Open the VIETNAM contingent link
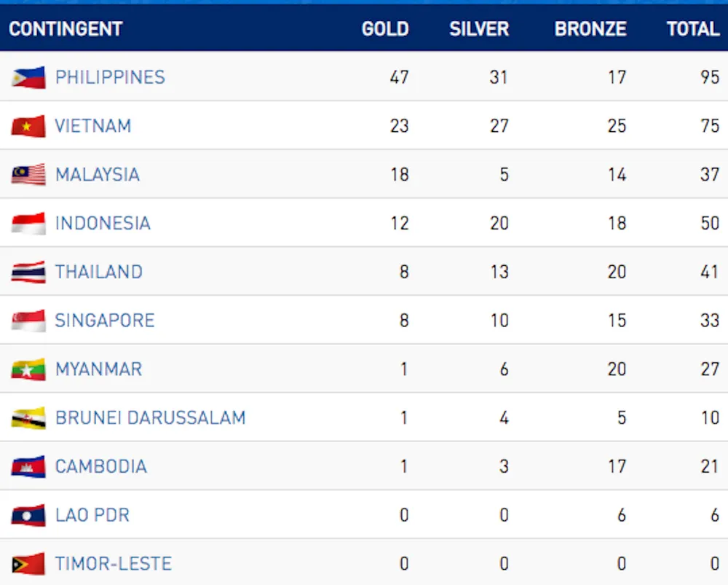Image resolution: width=728 pixels, height=585 pixels. point(93,126)
